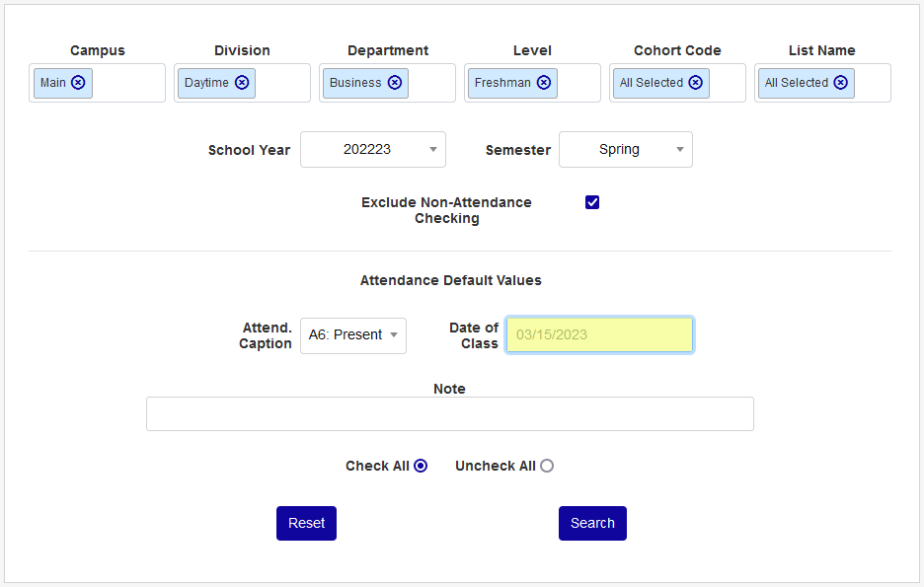Screen dimensions: 924x587
Task: Expand the Semester dropdown
Action: tap(626, 150)
